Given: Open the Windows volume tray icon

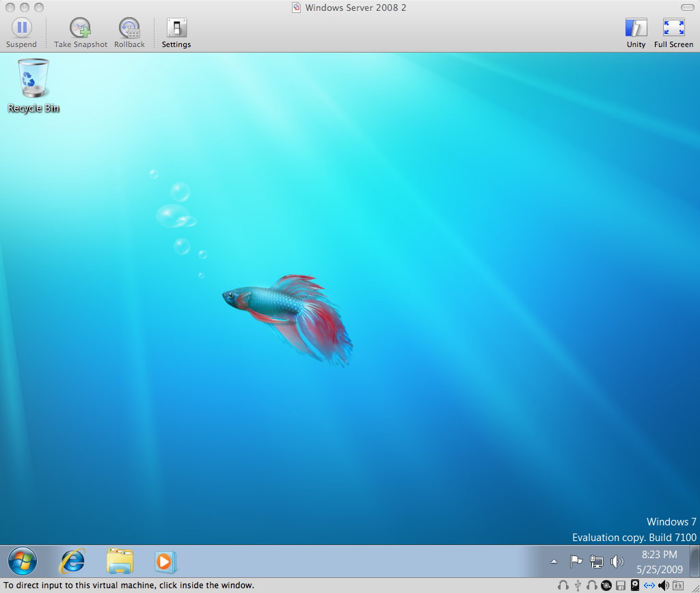Looking at the screenshot, I should (617, 562).
